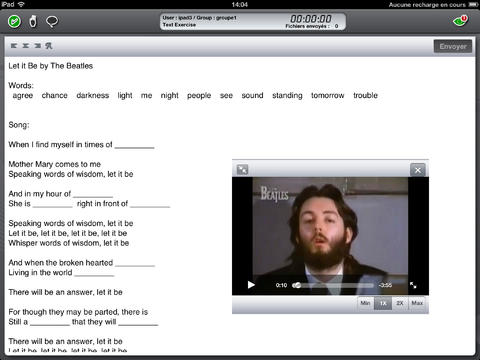Set video size to Max
Viewport: 480px width, 360px height.
pos(417,303)
